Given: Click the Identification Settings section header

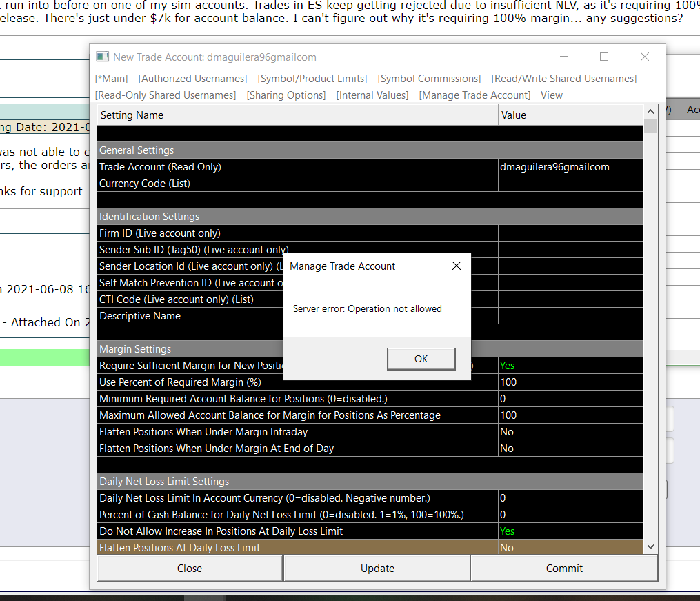Looking at the screenshot, I should (x=370, y=217).
